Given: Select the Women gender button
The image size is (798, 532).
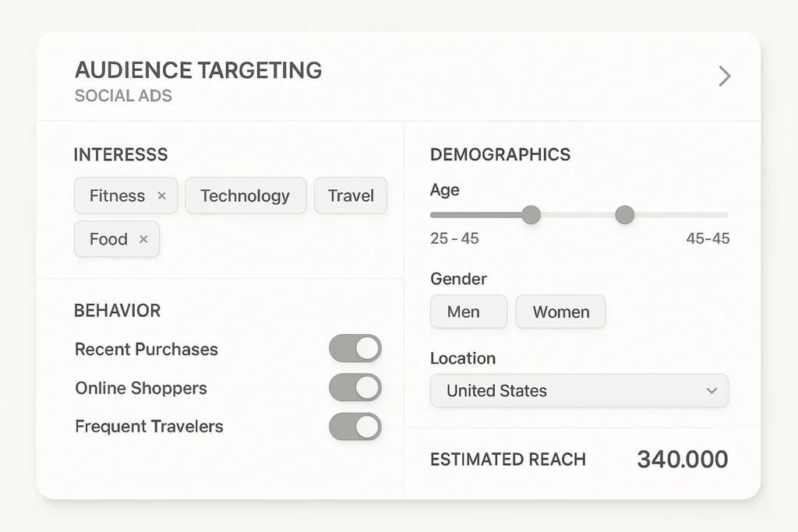Looking at the screenshot, I should 560,312.
